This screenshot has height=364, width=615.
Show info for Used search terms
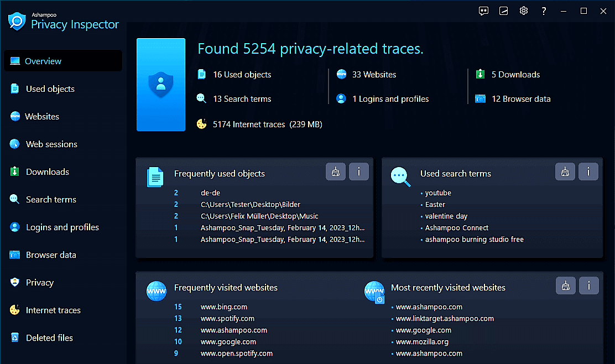[588, 171]
